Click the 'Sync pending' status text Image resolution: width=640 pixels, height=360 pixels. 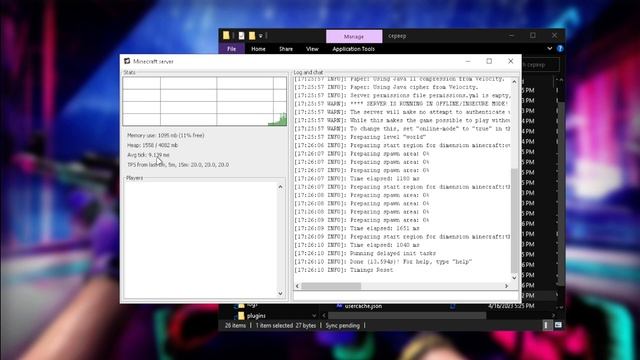pos(342,326)
